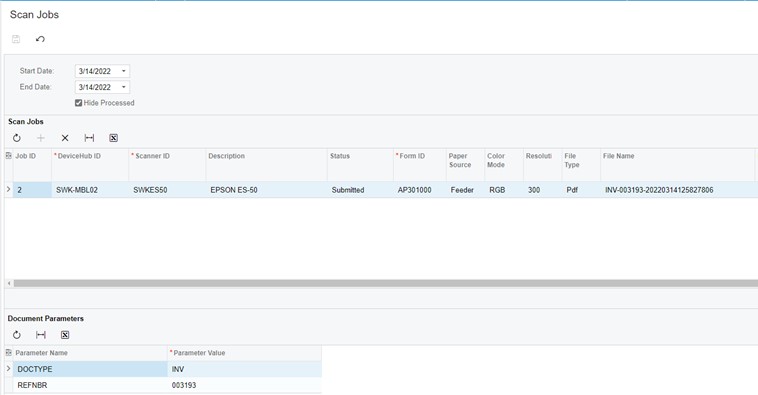Refresh the Scan Jobs grid
Image resolution: width=758 pixels, height=395 pixels.
[x=17, y=138]
